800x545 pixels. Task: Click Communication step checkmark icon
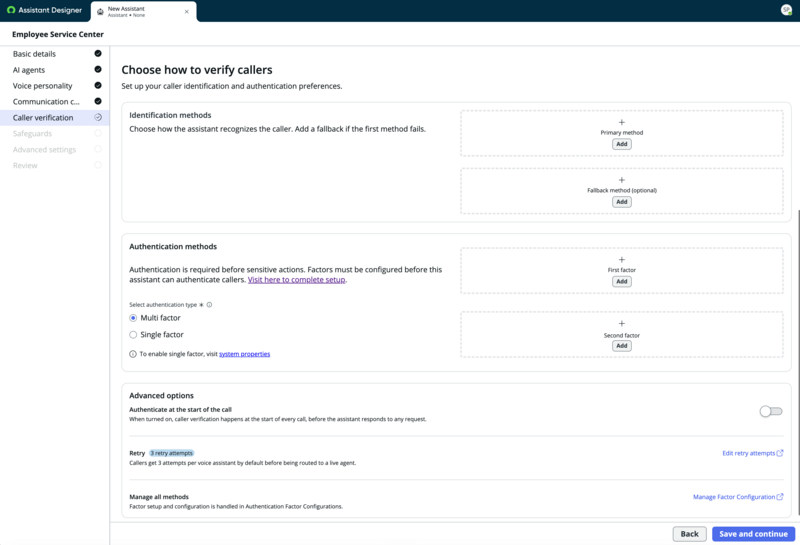[98, 101]
